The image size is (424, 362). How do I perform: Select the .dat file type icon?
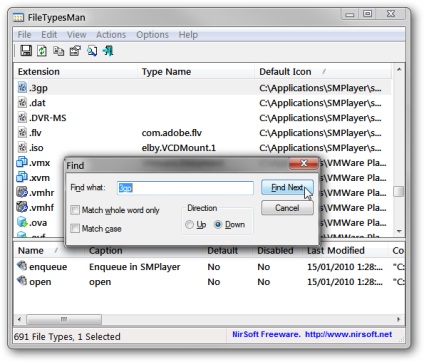coord(22,103)
